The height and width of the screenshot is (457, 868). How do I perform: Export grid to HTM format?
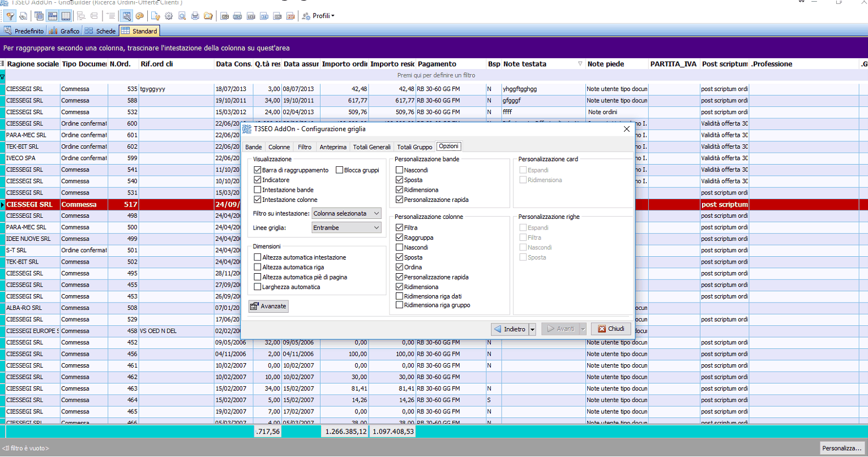(x=264, y=16)
